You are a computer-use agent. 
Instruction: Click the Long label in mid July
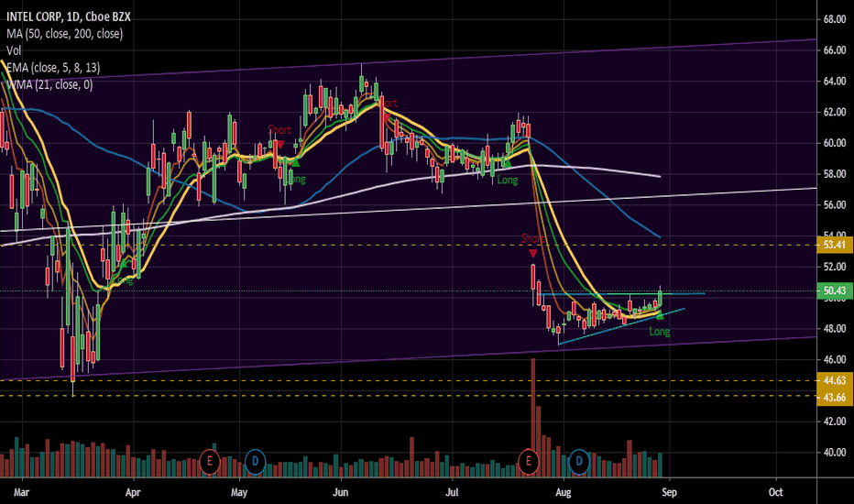point(507,180)
